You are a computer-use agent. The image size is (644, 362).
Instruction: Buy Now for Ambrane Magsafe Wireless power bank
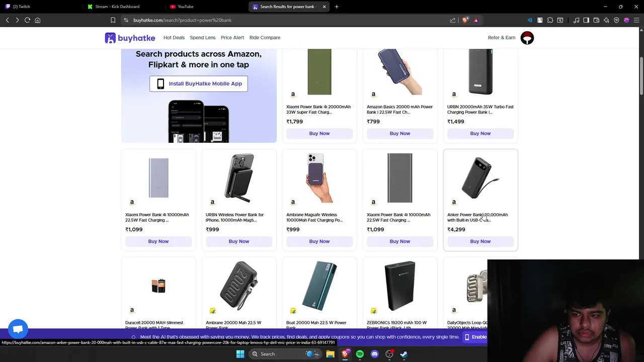(x=319, y=241)
